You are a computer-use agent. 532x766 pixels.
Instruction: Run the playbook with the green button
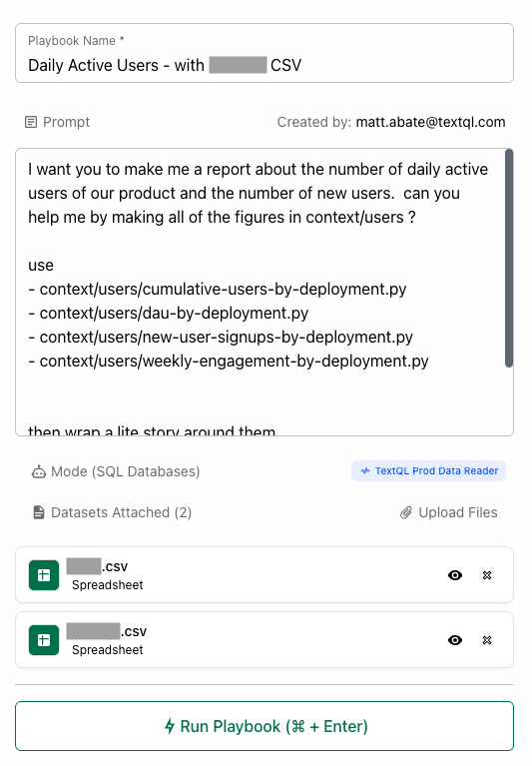coord(265,726)
